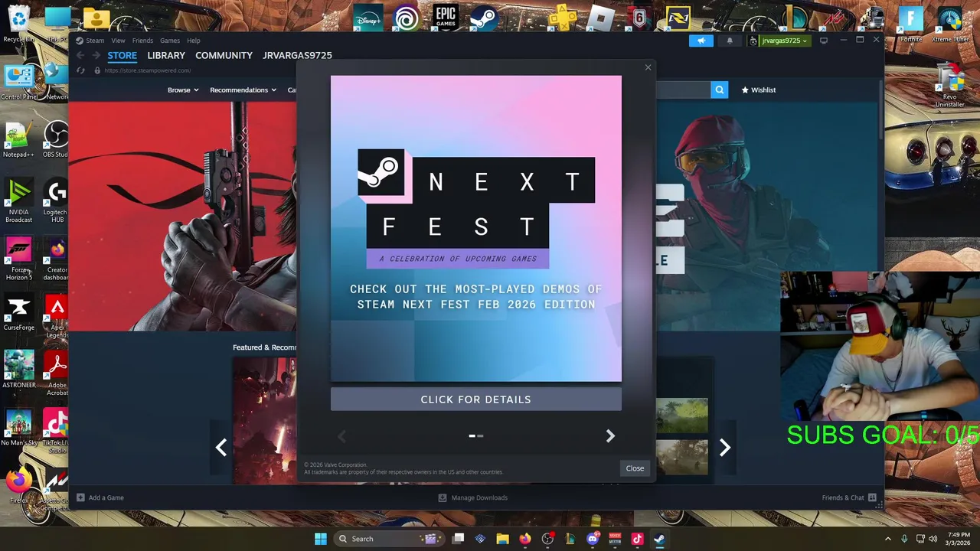Launch No Man's Sky from the desktop
This screenshot has height=551, width=980.
point(18,427)
